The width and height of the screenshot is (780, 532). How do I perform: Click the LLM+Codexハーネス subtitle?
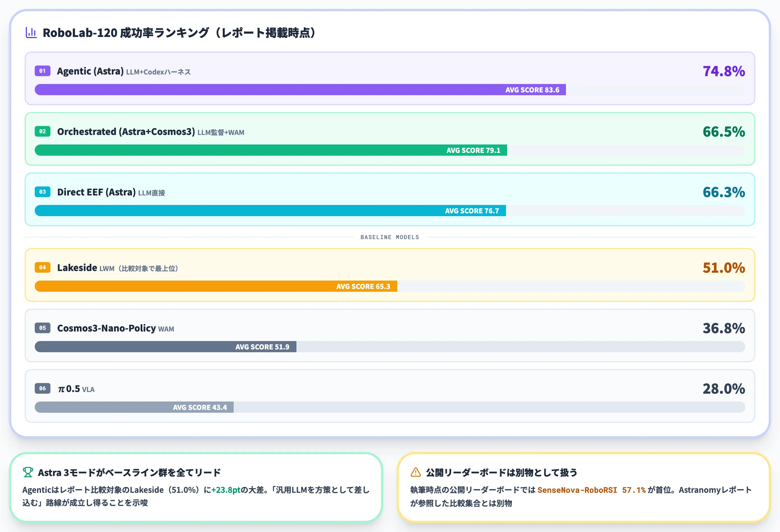click(x=158, y=72)
